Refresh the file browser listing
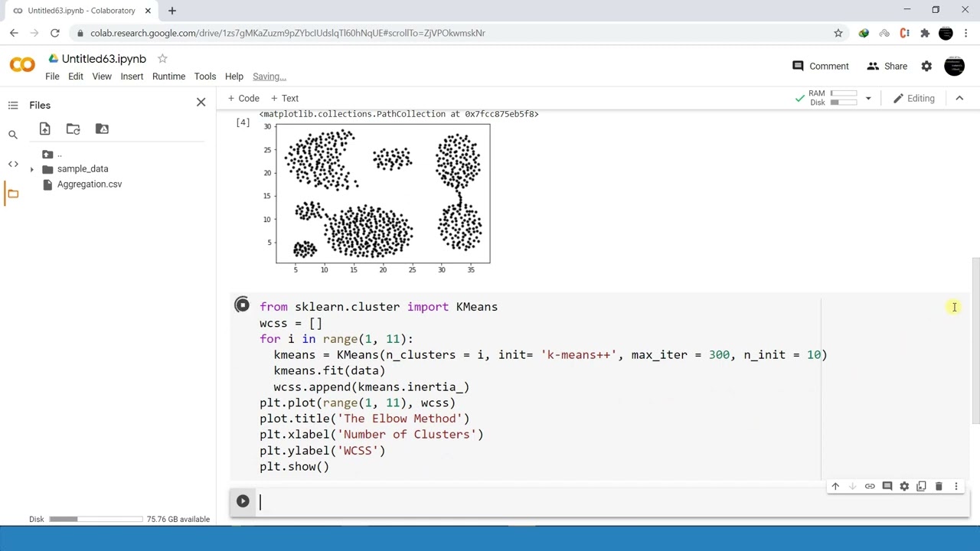 [x=73, y=129]
